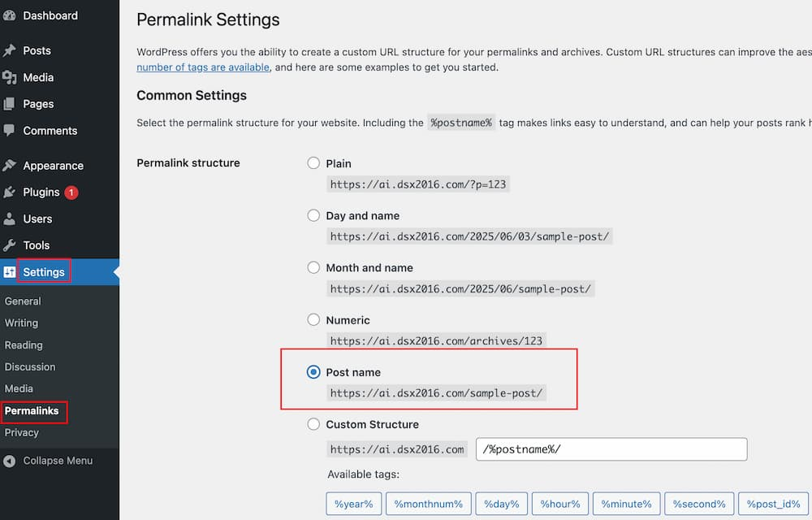Click the Collapse Menu label
This screenshot has height=520, width=812.
[x=58, y=461]
